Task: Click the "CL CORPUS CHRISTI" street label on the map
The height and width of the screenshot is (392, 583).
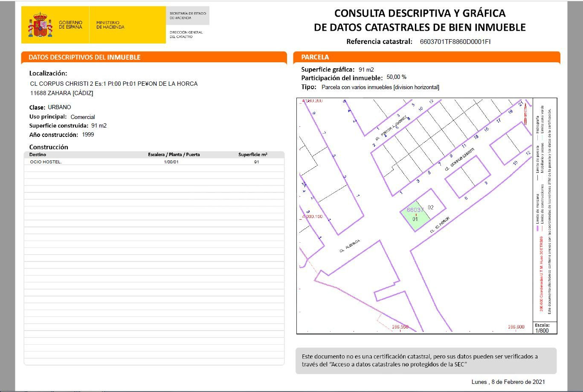Action: 459,160
